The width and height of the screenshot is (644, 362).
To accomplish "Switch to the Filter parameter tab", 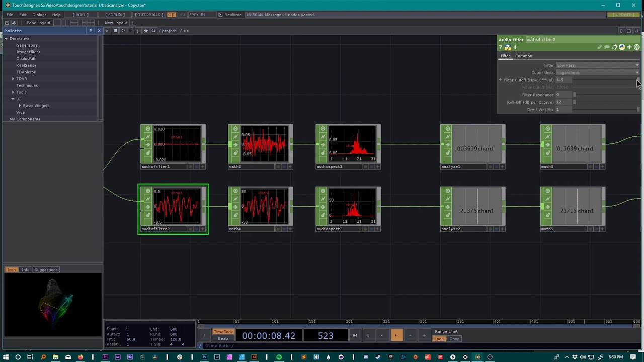I will (505, 56).
